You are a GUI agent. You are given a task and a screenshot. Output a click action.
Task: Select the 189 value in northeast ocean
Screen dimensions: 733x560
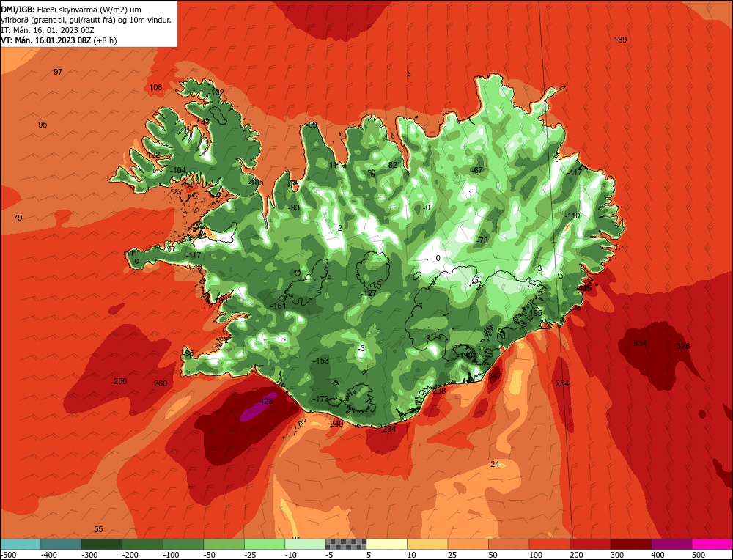pos(620,40)
